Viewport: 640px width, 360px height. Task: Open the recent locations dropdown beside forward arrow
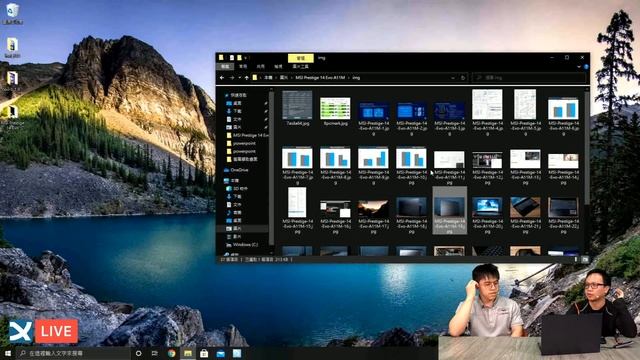pyautogui.click(x=239, y=78)
